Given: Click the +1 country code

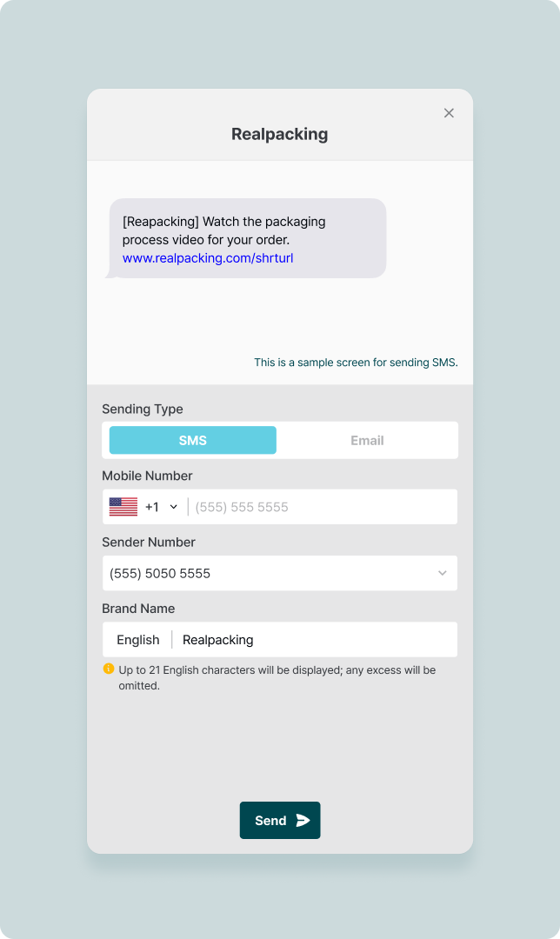Looking at the screenshot, I should (x=152, y=507).
